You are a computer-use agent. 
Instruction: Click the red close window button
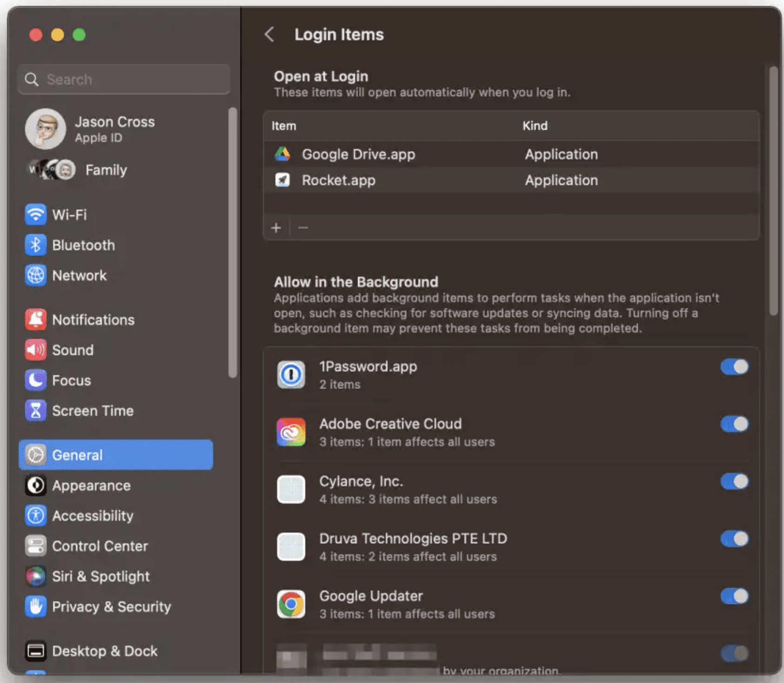click(x=36, y=35)
